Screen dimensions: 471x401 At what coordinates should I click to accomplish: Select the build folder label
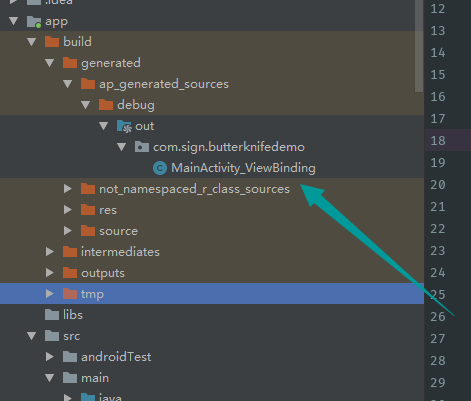(77, 42)
